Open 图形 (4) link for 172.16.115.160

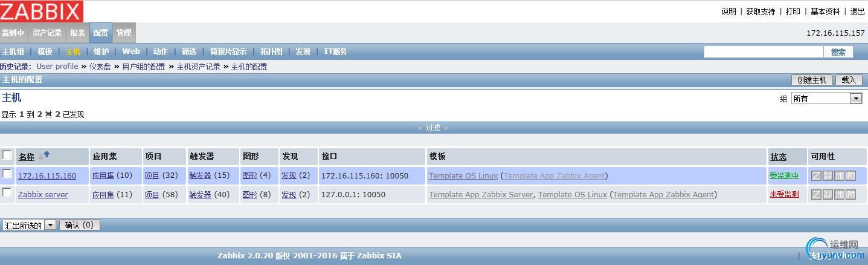pyautogui.click(x=249, y=176)
